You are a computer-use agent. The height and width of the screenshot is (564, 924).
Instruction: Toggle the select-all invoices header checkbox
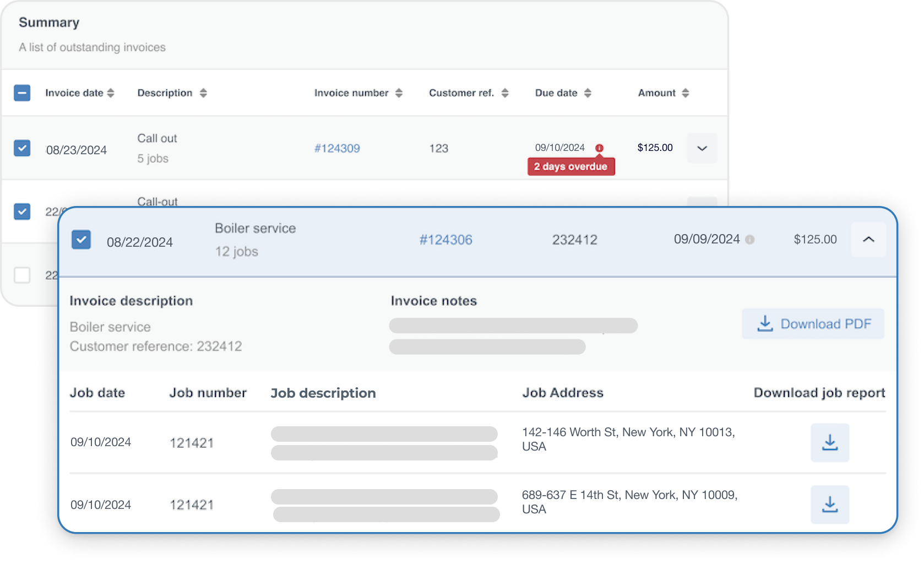(22, 93)
